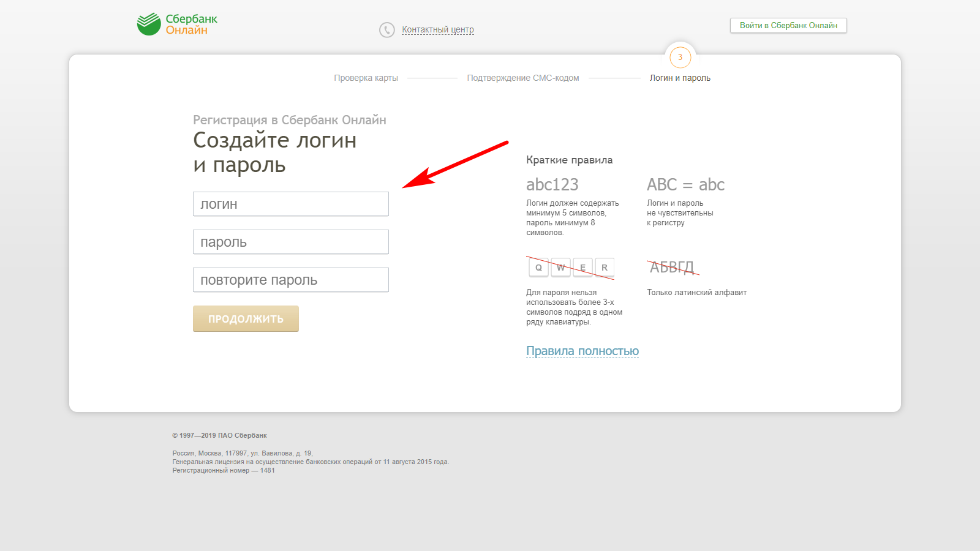Focus the логин input field
This screenshot has height=551, width=980.
(291, 204)
